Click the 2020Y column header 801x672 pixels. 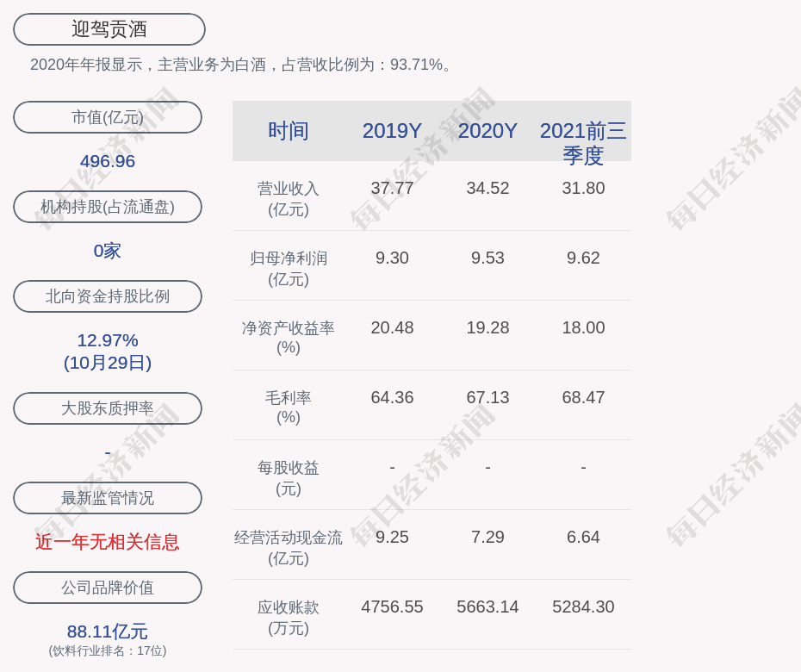coord(487,131)
